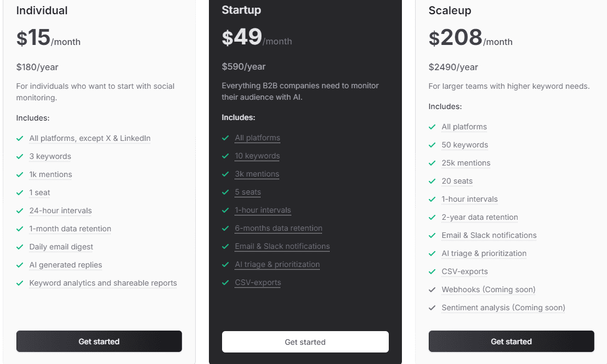Open "6-months data retention" link in Startup
Viewport: 607px width, 364px height.
[278, 229]
